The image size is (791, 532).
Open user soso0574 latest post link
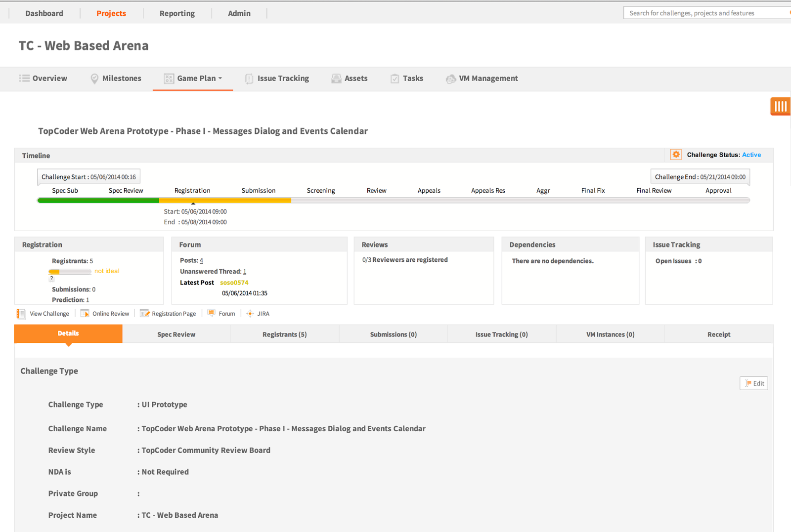pyautogui.click(x=234, y=283)
